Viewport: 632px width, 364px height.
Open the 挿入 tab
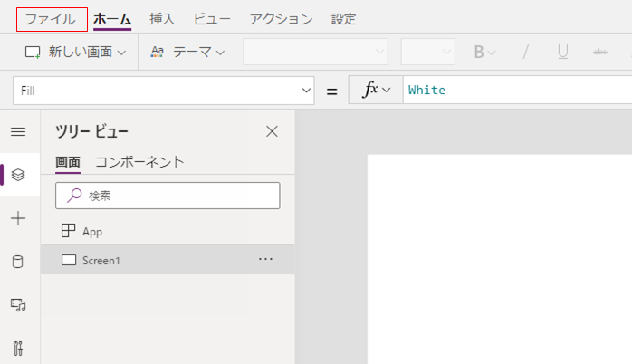pos(162,19)
